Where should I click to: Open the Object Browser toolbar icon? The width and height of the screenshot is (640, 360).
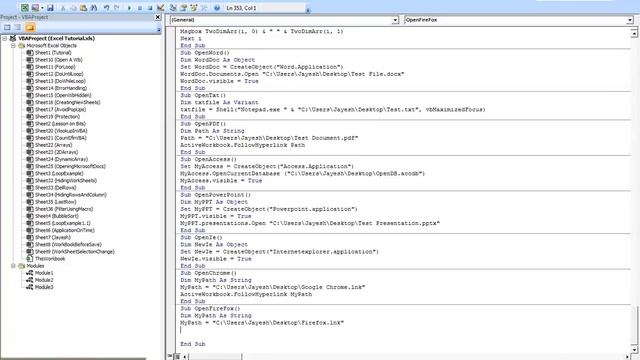point(194,8)
